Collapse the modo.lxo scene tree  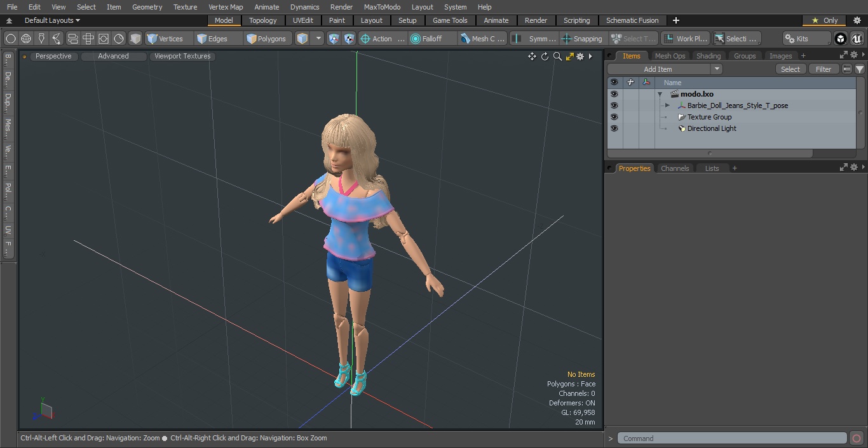[x=660, y=94]
